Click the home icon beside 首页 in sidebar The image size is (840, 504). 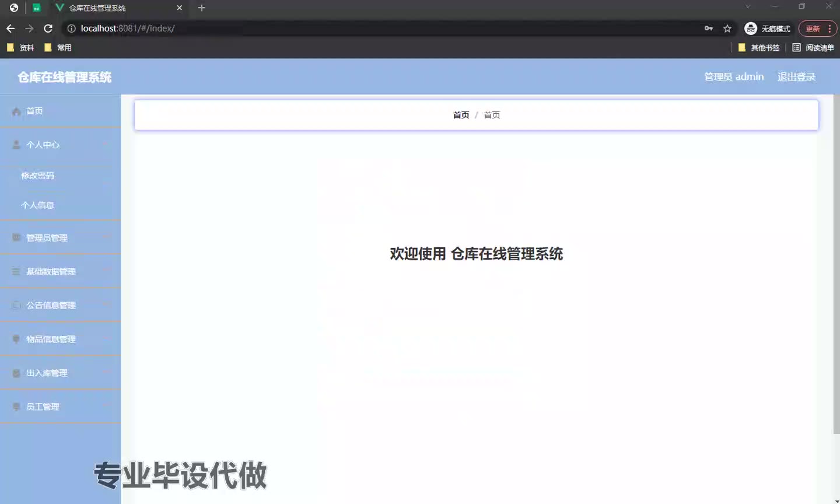coord(16,111)
